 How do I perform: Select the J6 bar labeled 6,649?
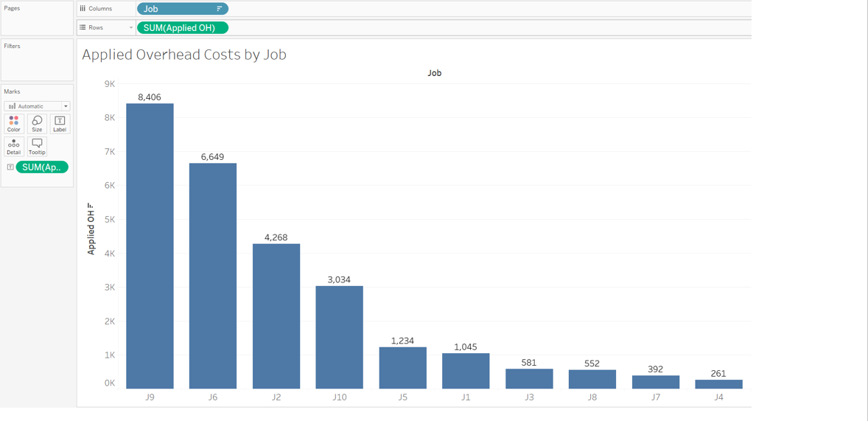pos(213,276)
